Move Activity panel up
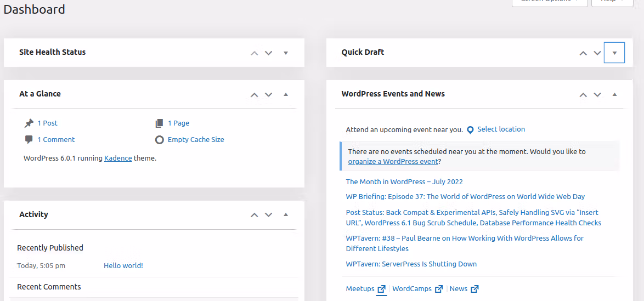Viewport: 644px width, 301px height. pos(254,215)
